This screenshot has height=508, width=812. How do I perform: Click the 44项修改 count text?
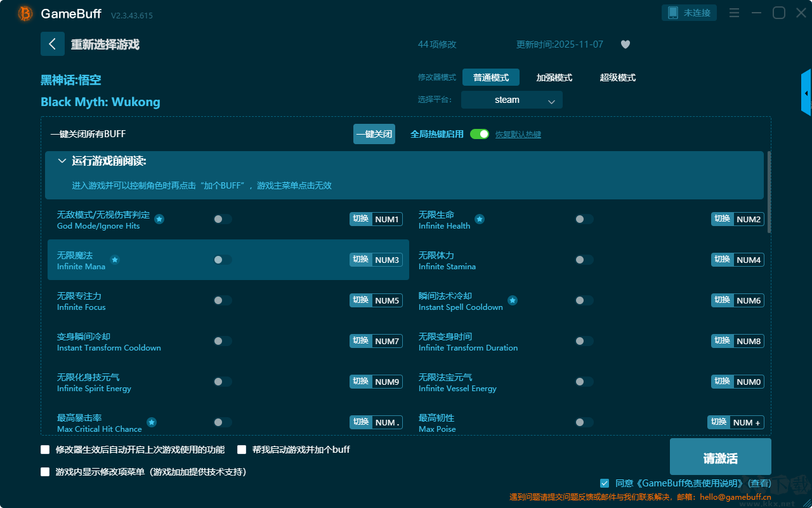coord(437,44)
